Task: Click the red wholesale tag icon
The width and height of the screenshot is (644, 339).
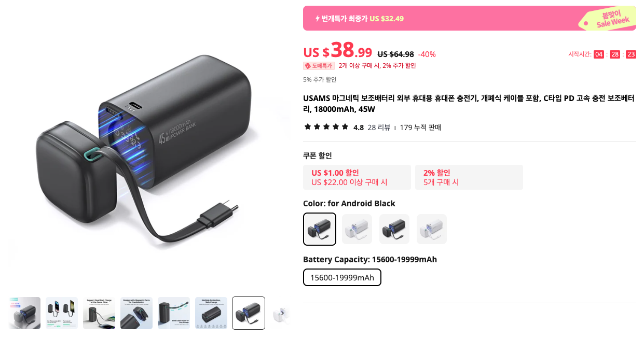Action: 308,66
